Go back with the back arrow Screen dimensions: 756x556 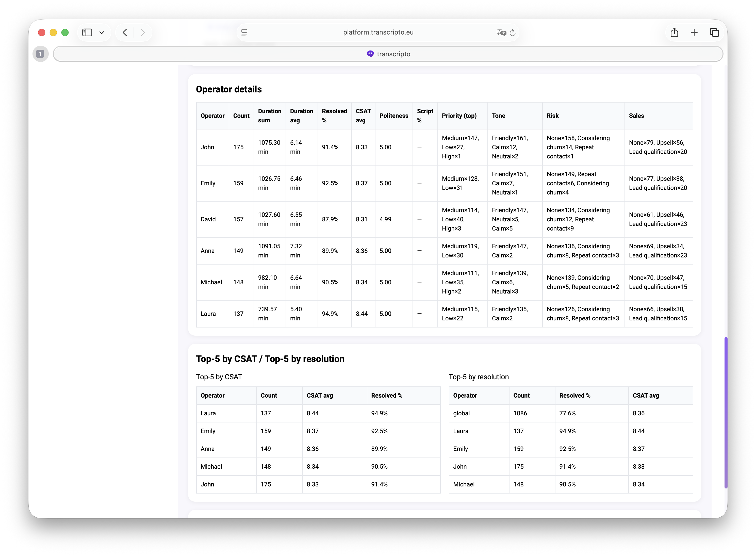tap(125, 32)
